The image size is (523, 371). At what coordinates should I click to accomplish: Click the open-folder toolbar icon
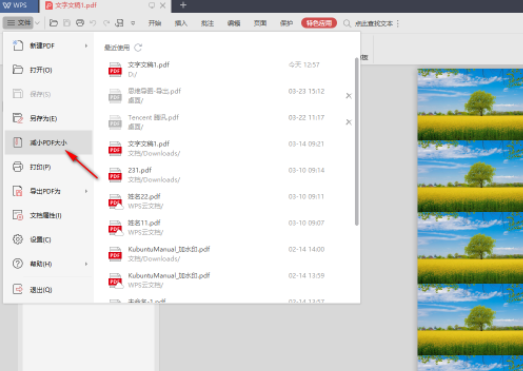(53, 23)
